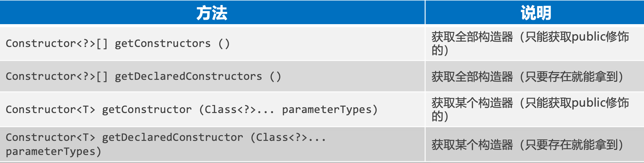Select the description "获取某个构造器（只要存在就能拿到）"
The image size is (644, 163).
point(527,145)
